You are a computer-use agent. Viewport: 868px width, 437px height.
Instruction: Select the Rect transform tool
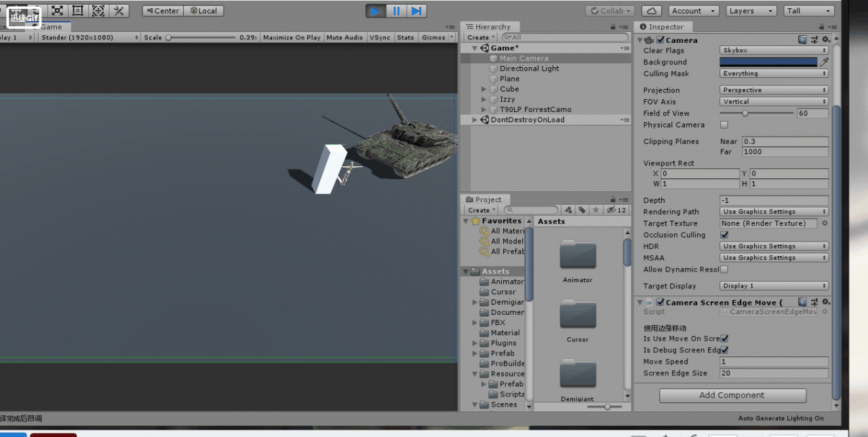[78, 11]
